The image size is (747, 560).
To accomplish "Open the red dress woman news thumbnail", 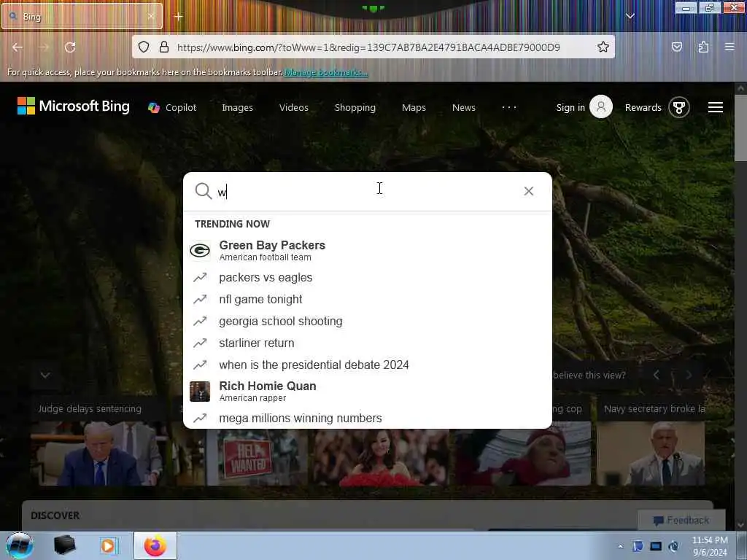I will pyautogui.click(x=379, y=457).
